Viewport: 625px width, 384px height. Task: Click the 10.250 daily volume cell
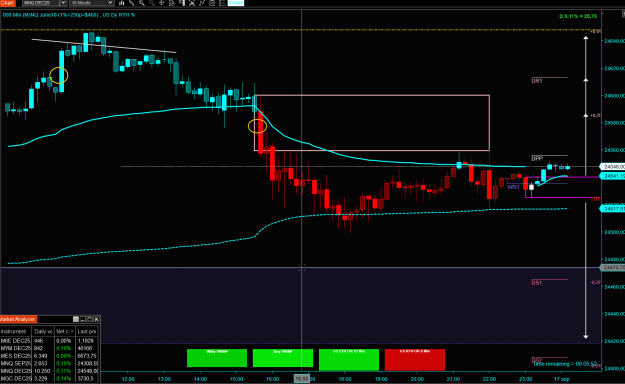(42, 371)
